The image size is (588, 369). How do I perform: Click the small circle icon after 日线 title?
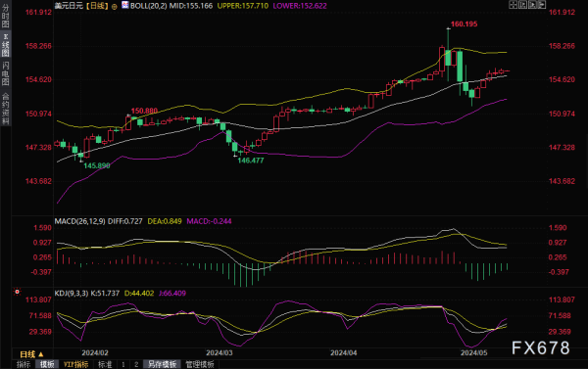(x=115, y=6)
